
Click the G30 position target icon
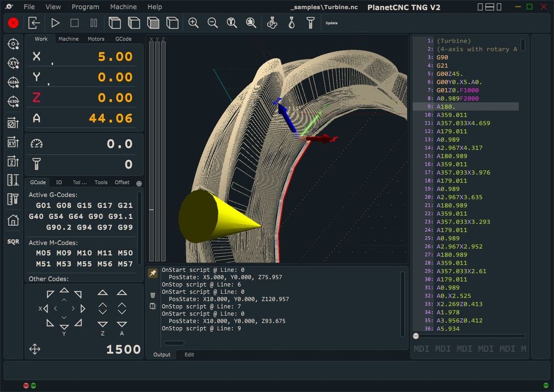[13, 102]
